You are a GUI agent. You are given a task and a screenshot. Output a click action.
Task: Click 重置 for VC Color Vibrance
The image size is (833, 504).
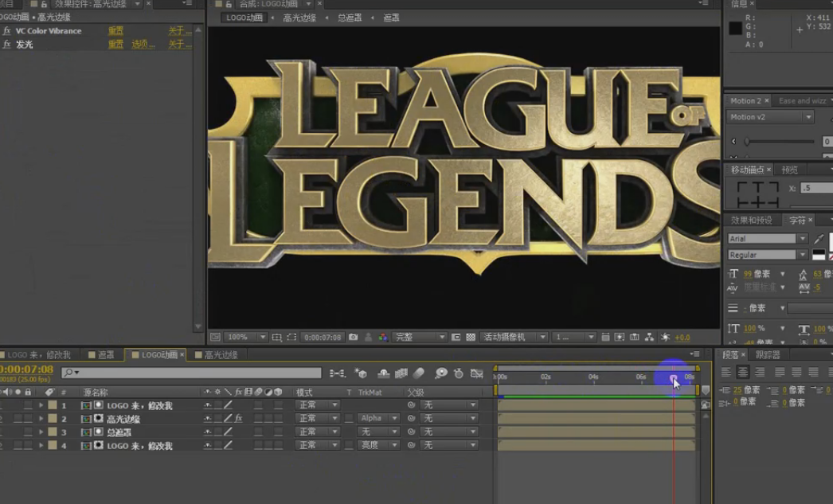coord(115,31)
